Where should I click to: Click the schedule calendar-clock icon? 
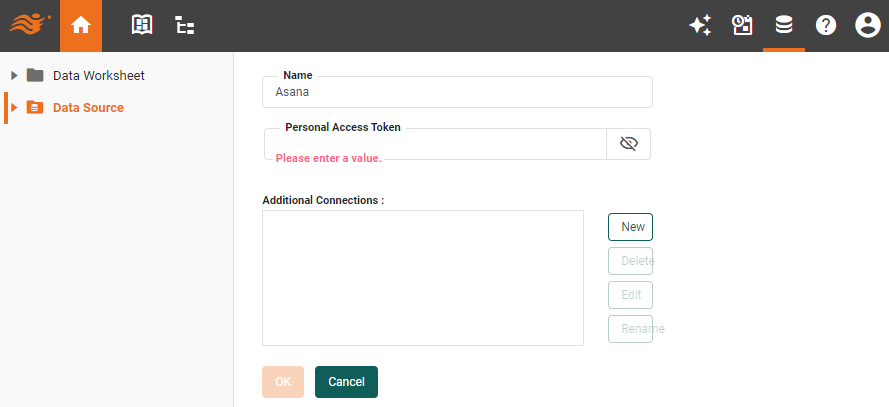coord(742,26)
